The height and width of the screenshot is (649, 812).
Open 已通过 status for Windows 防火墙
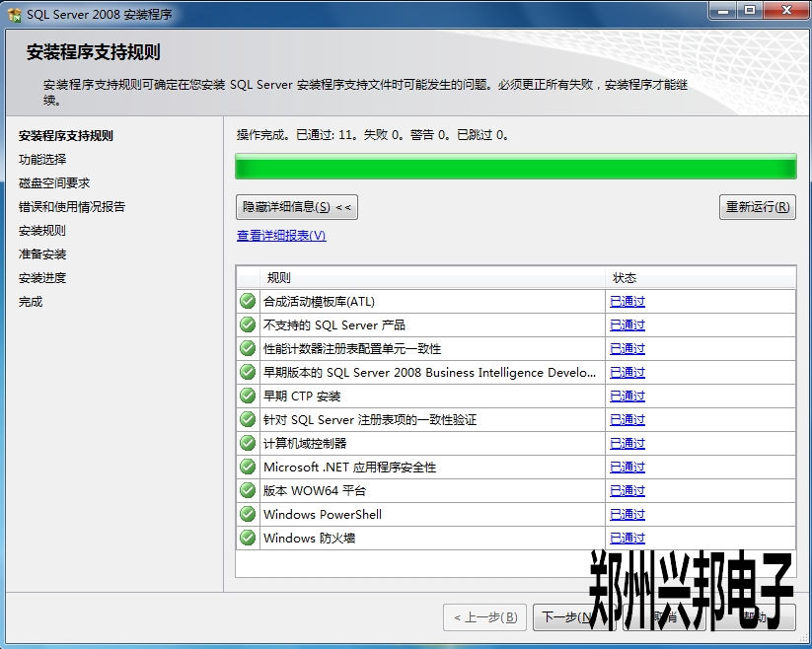pyautogui.click(x=627, y=539)
